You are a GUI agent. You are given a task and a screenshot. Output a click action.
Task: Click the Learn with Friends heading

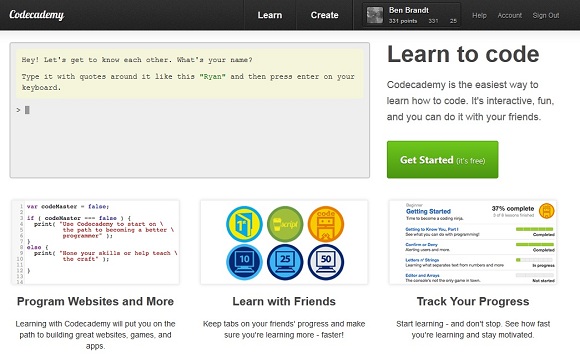[x=284, y=302]
